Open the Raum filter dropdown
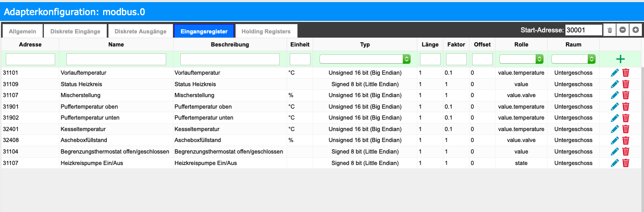The width and height of the screenshot is (644, 212). click(x=573, y=60)
